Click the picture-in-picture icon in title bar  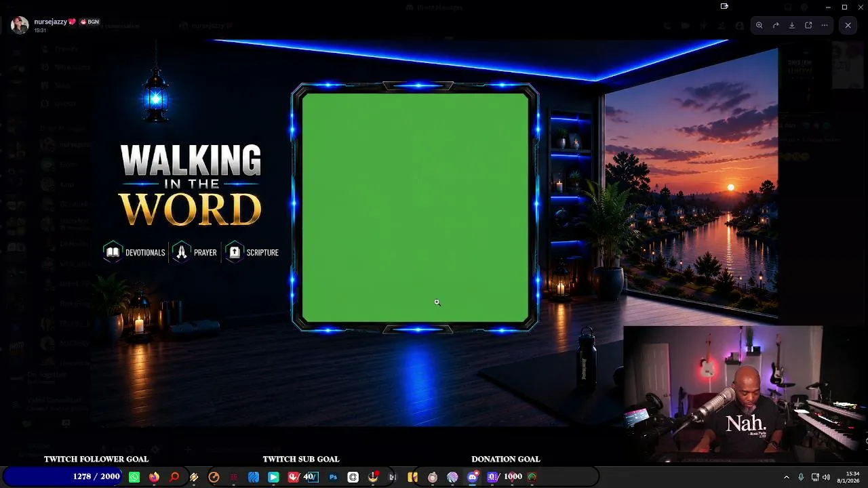click(x=724, y=6)
